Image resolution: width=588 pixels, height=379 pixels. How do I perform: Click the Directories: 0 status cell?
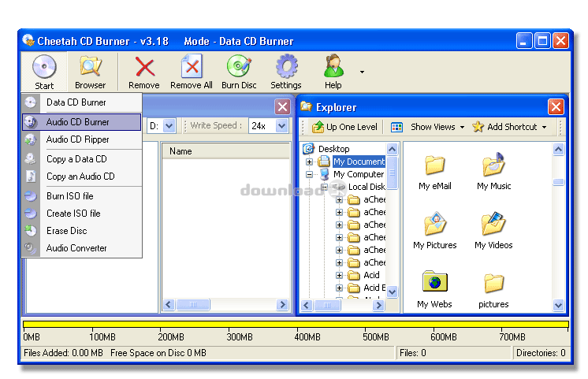pyautogui.click(x=541, y=353)
